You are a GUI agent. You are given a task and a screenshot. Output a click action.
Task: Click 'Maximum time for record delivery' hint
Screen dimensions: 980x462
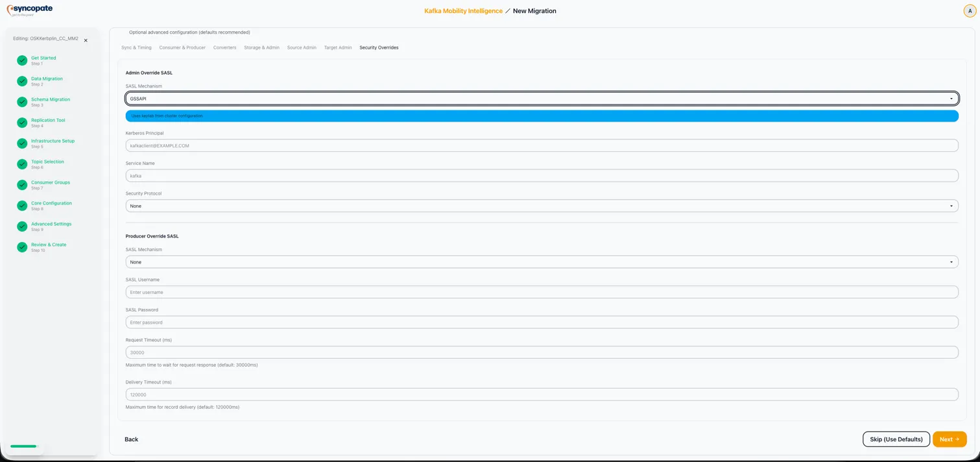click(182, 407)
